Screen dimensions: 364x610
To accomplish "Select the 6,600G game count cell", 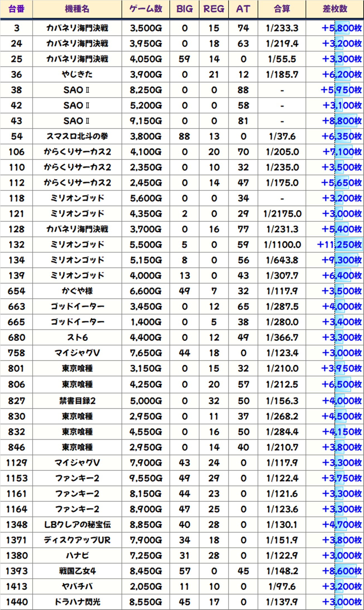I will (x=146, y=291).
